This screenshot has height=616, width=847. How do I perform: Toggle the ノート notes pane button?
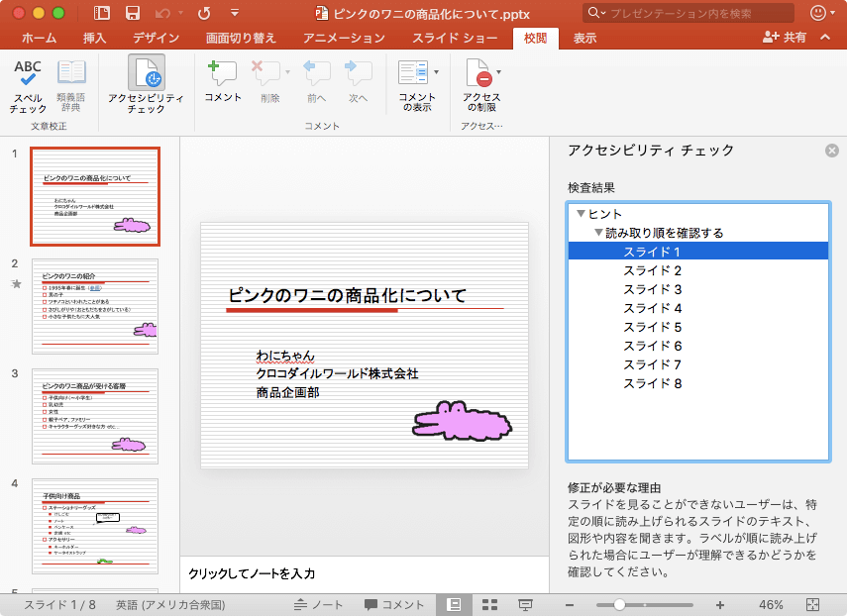pos(320,604)
